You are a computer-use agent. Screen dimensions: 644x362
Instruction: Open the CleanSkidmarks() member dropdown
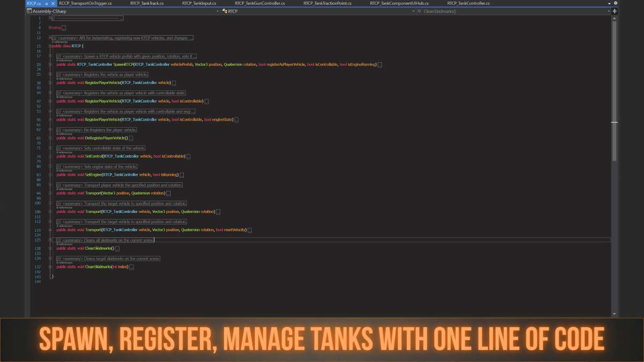pos(514,11)
